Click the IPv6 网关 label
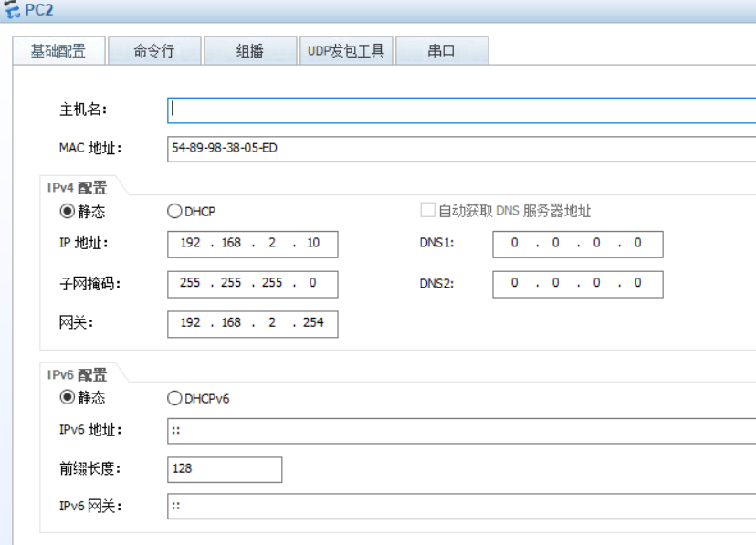 pos(90,506)
